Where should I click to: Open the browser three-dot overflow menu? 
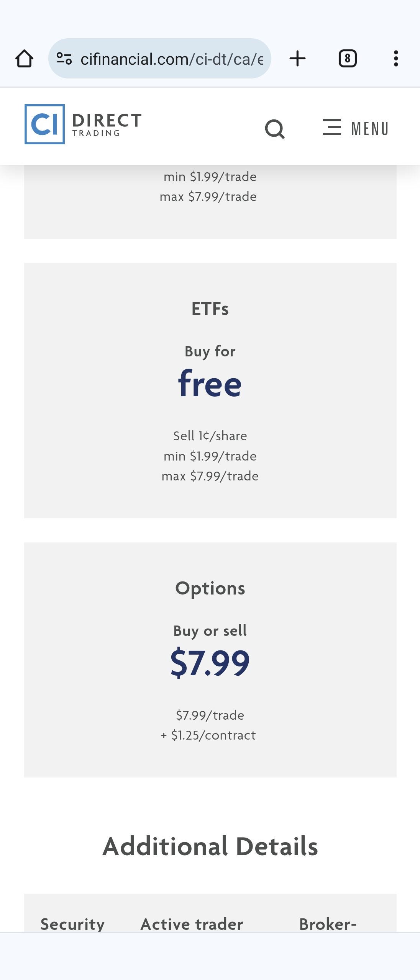(396, 58)
